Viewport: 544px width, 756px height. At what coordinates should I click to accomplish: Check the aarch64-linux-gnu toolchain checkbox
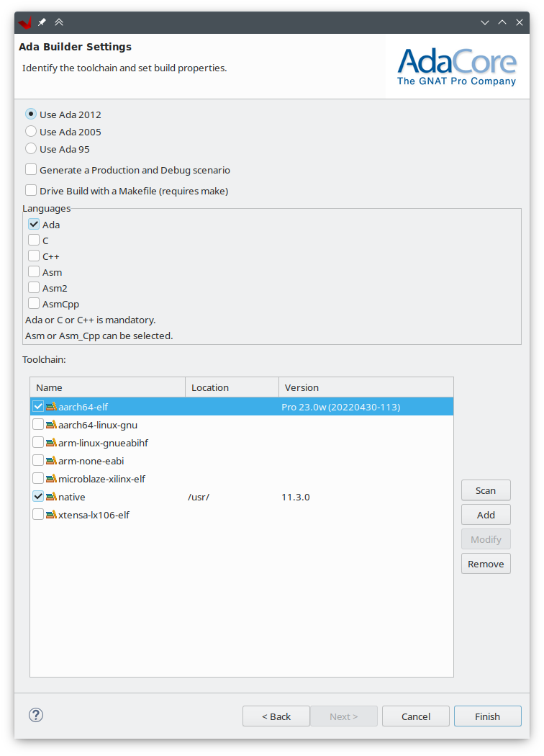38,425
